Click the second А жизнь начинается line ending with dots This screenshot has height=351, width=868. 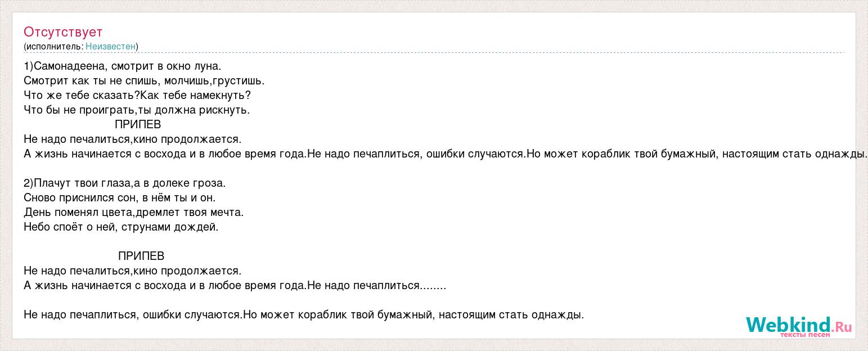(x=235, y=286)
